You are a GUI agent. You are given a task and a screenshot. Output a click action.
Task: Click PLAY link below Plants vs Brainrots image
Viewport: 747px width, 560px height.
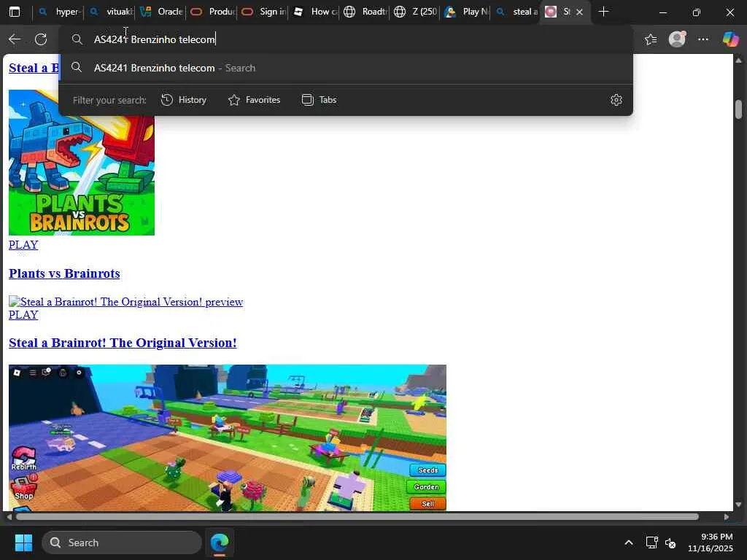coord(23,245)
